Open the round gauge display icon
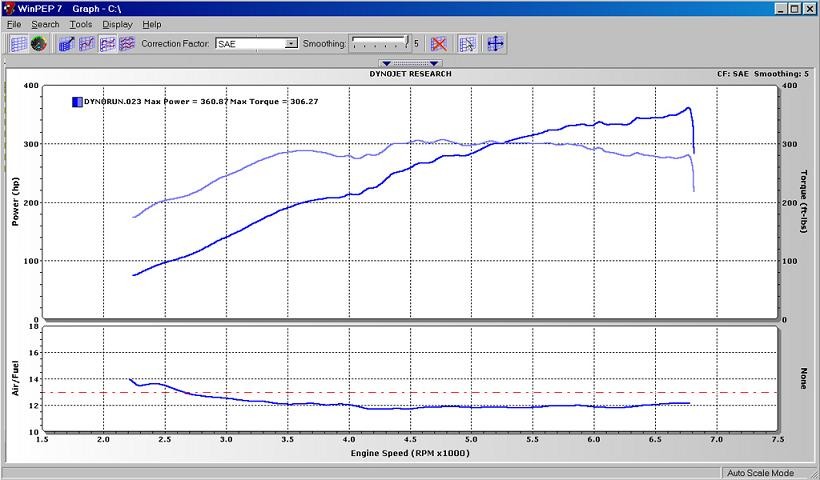 (x=39, y=44)
